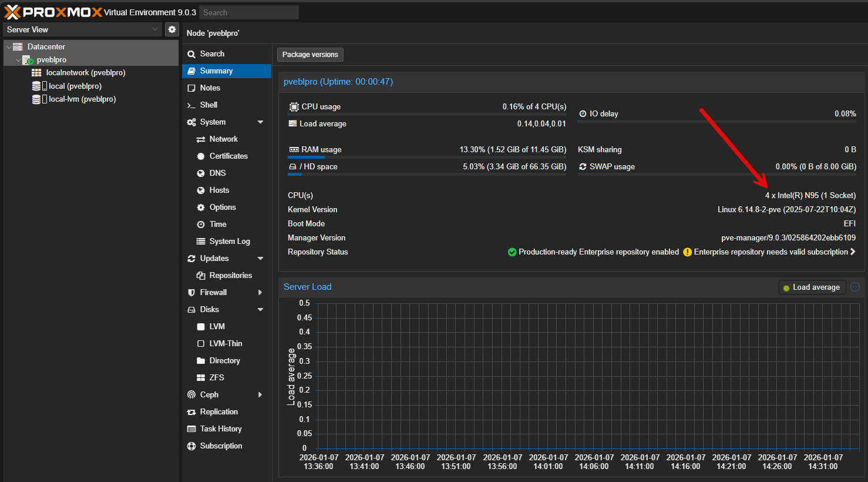Click the local-lvm storage icon in the tree
The image size is (868, 482).
tap(36, 99)
